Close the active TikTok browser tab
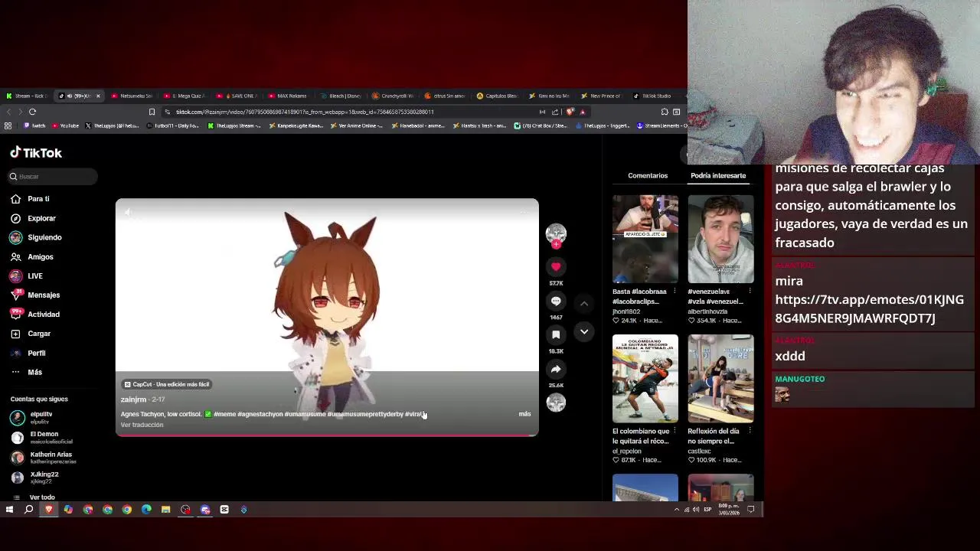The image size is (980, 551). (x=98, y=96)
